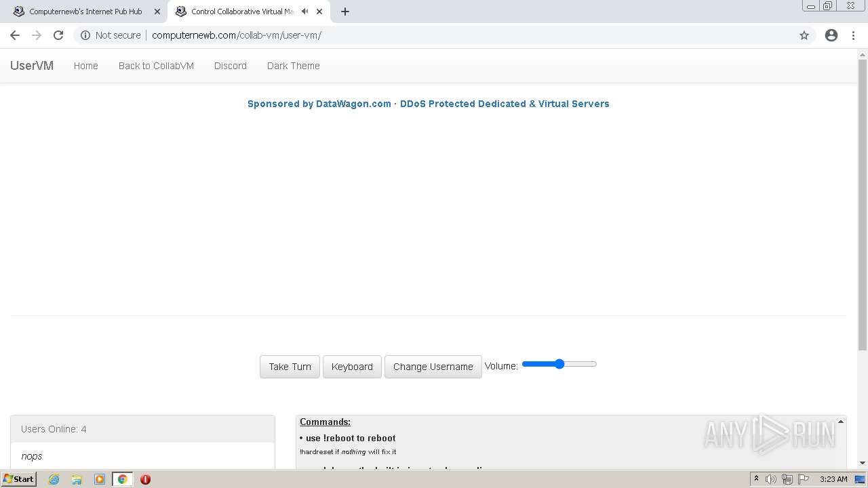Go back to the previous page

point(15,35)
